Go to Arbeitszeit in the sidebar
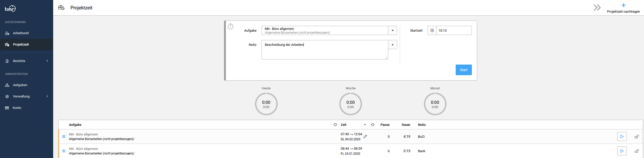 point(21,33)
